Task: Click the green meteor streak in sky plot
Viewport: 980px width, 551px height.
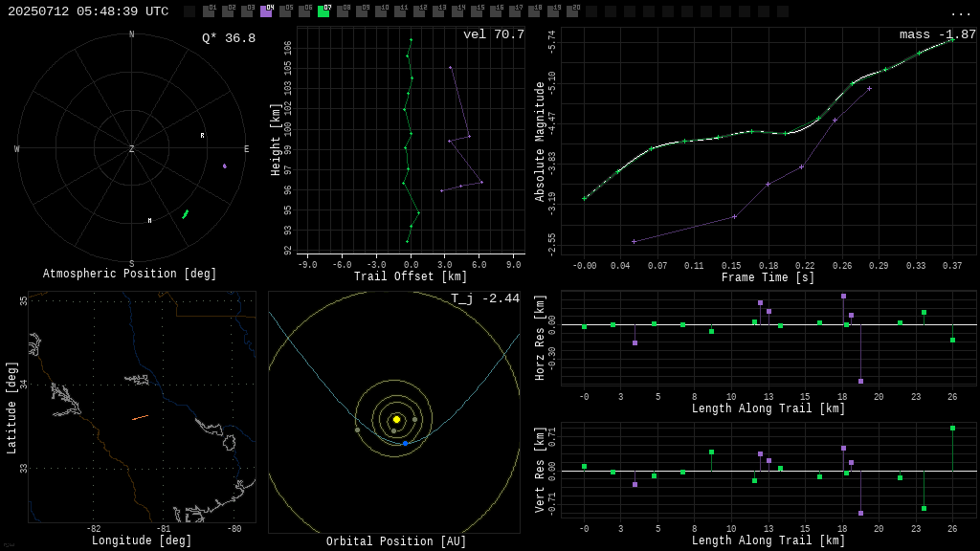Action: (x=186, y=214)
